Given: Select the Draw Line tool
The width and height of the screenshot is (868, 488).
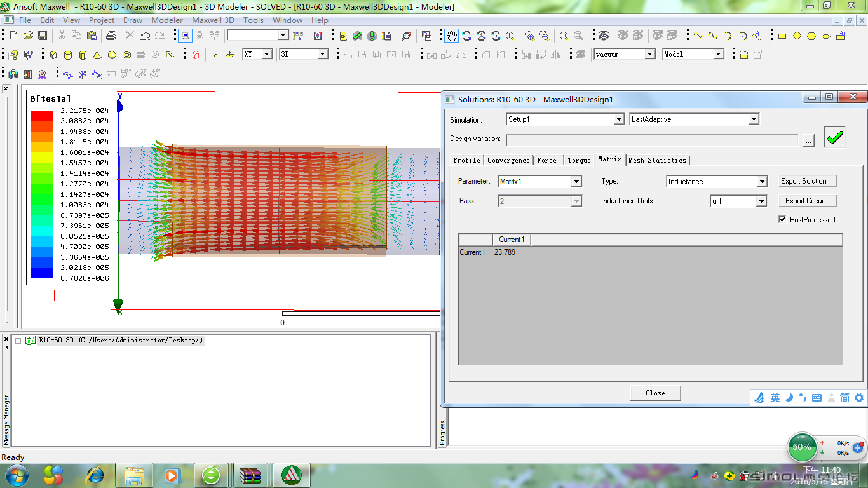Looking at the screenshot, I should (x=698, y=36).
